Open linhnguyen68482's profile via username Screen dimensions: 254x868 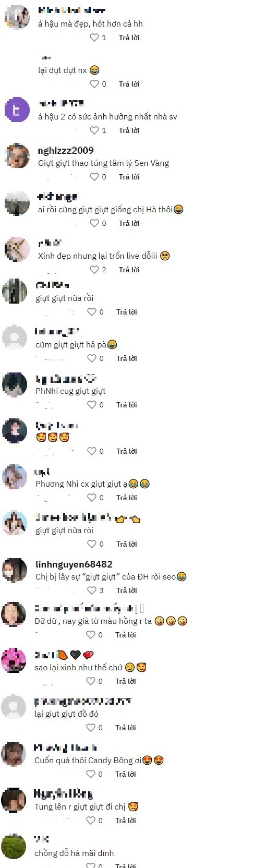coord(74,564)
